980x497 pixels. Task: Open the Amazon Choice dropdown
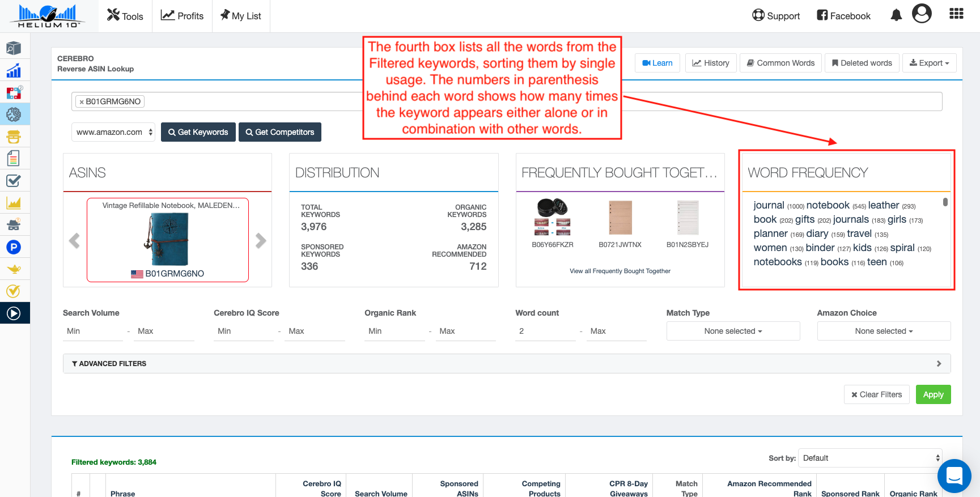click(x=883, y=331)
